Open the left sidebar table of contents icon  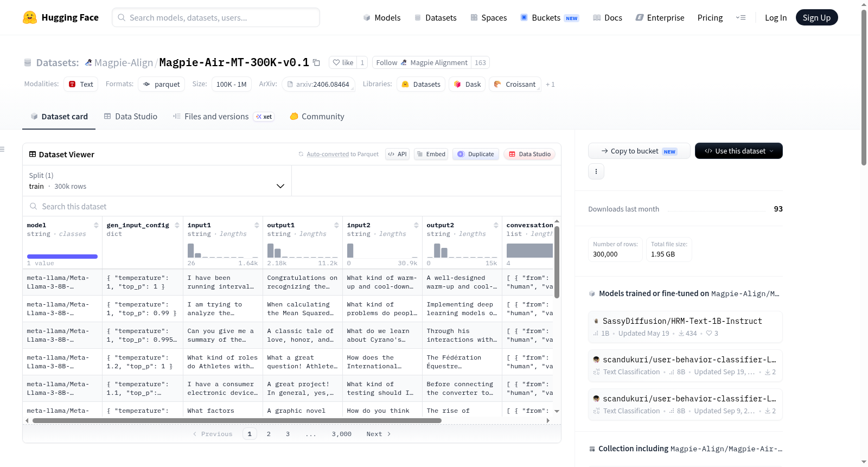tap(2, 149)
